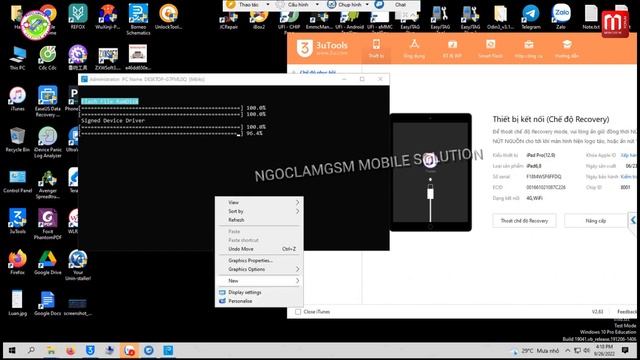
Task: Launch Telegram from the desktop
Action: pos(531,17)
